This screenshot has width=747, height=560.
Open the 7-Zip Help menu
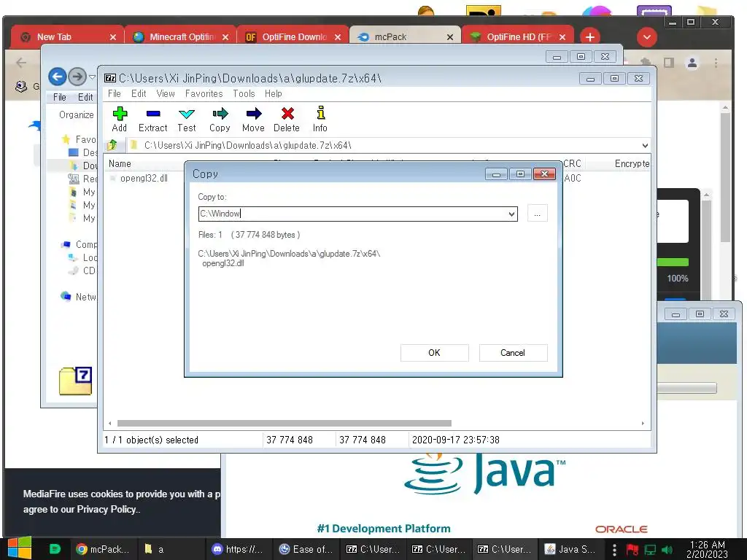point(274,93)
